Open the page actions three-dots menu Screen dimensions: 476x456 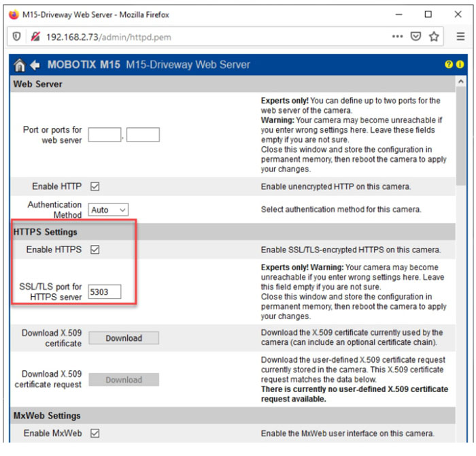397,37
